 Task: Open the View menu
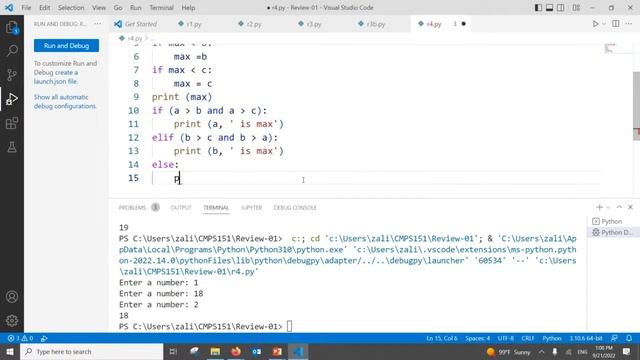pos(99,8)
